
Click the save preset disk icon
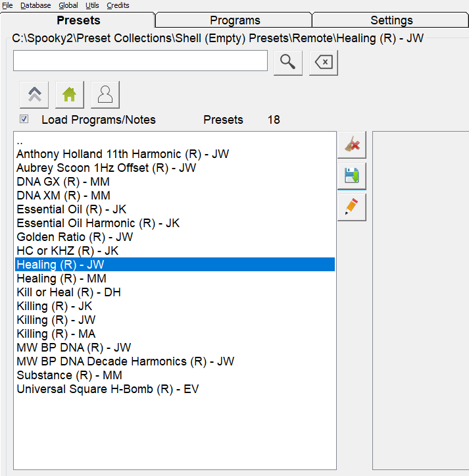pyautogui.click(x=352, y=176)
